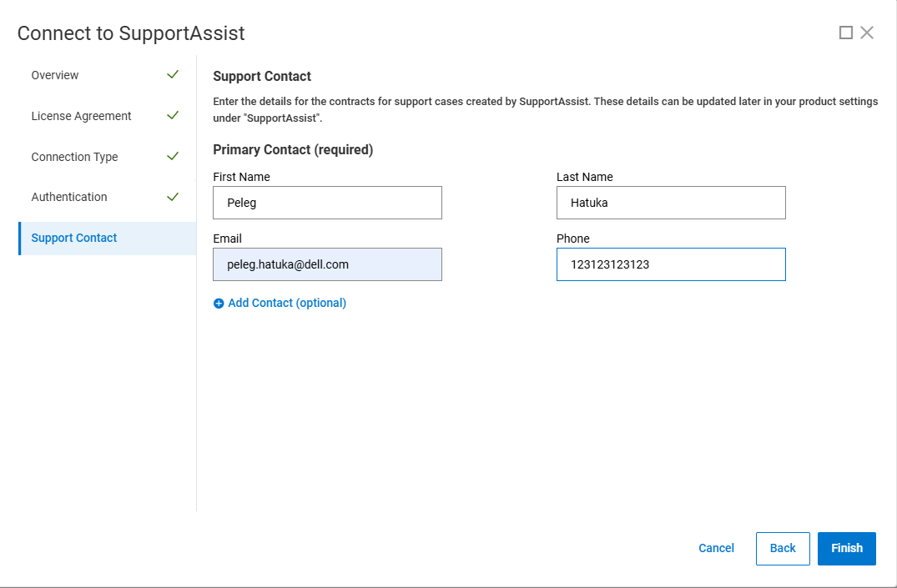897x588 pixels.
Task: Click the checkmark beside Connection Type
Action: pos(173,156)
